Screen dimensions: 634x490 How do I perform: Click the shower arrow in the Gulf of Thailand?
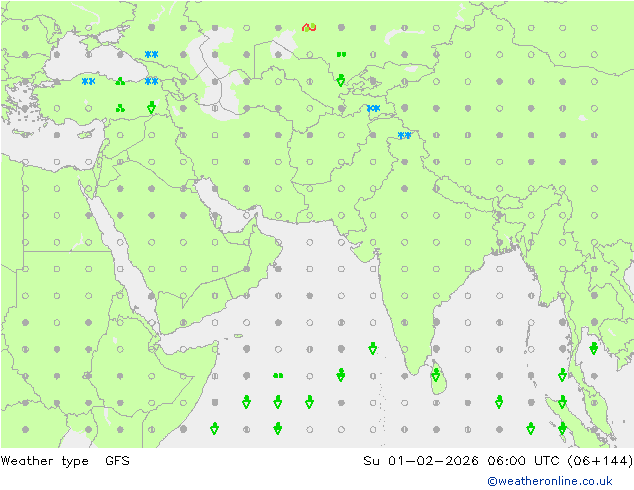coord(594,348)
